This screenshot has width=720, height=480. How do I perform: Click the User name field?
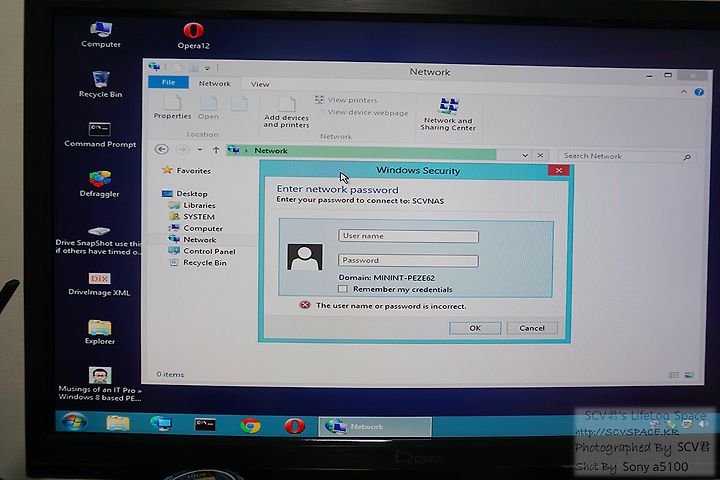[408, 236]
